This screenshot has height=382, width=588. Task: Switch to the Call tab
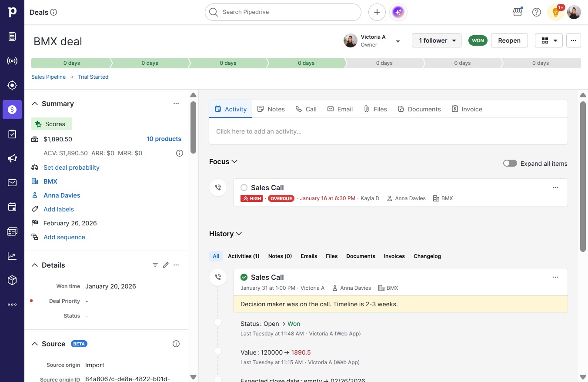306,109
